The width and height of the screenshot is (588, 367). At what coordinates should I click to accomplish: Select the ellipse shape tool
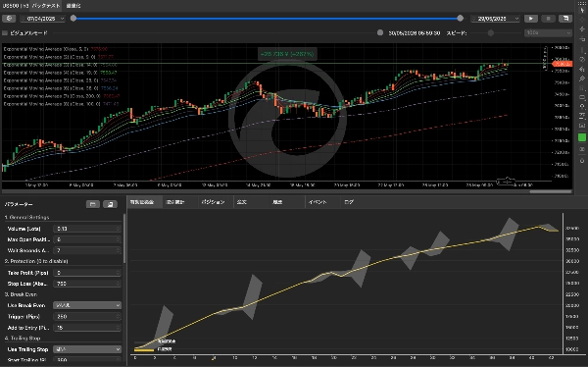[582, 107]
